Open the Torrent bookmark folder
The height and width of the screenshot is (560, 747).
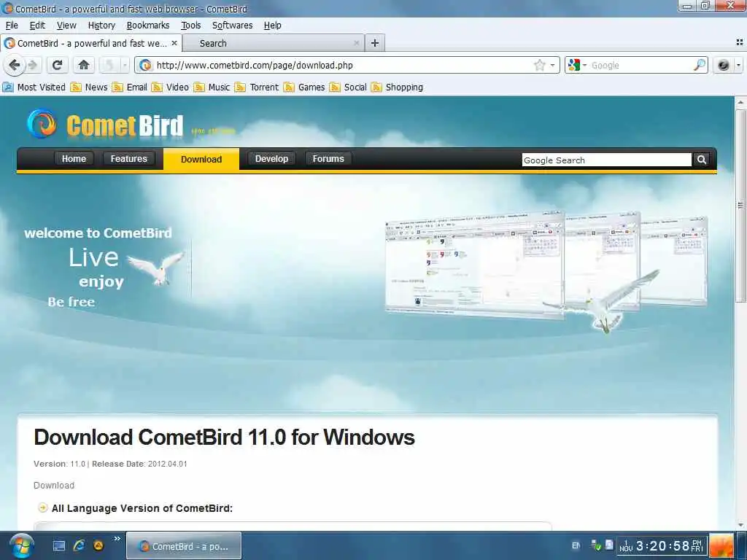point(257,87)
